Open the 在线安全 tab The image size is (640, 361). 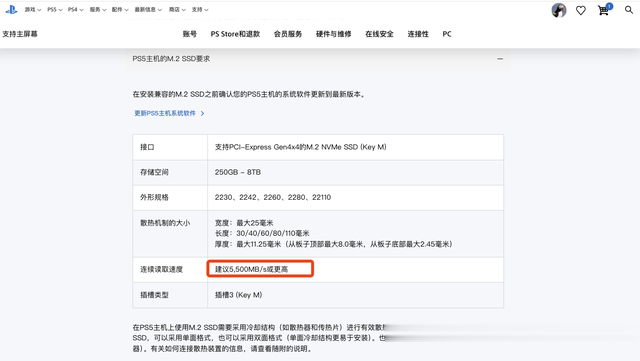379,34
